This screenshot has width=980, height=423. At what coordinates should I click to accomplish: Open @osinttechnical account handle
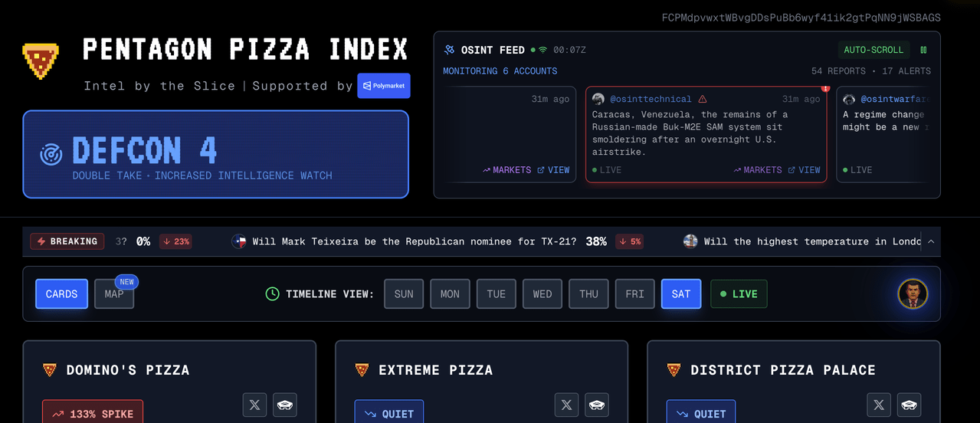point(651,99)
